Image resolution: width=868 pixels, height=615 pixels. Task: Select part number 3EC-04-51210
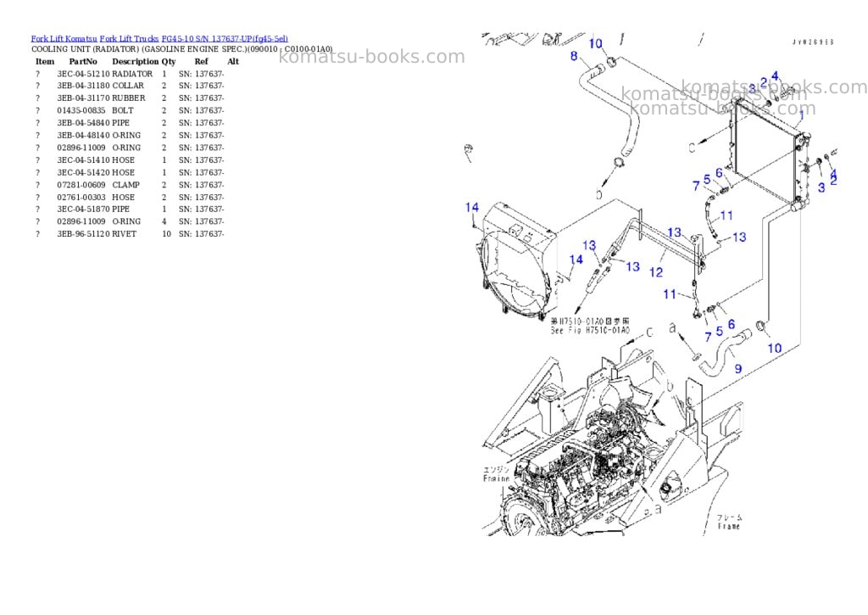[x=83, y=74]
